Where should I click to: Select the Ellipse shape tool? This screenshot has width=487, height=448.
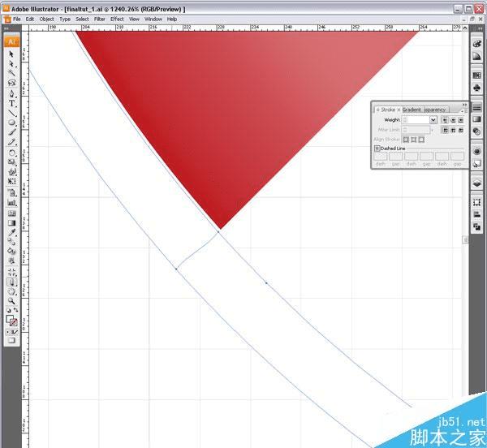pos(11,123)
